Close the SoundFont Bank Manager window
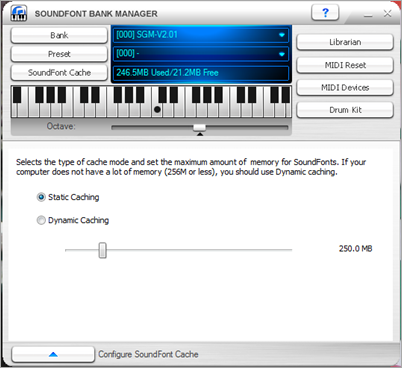 [387, 14]
